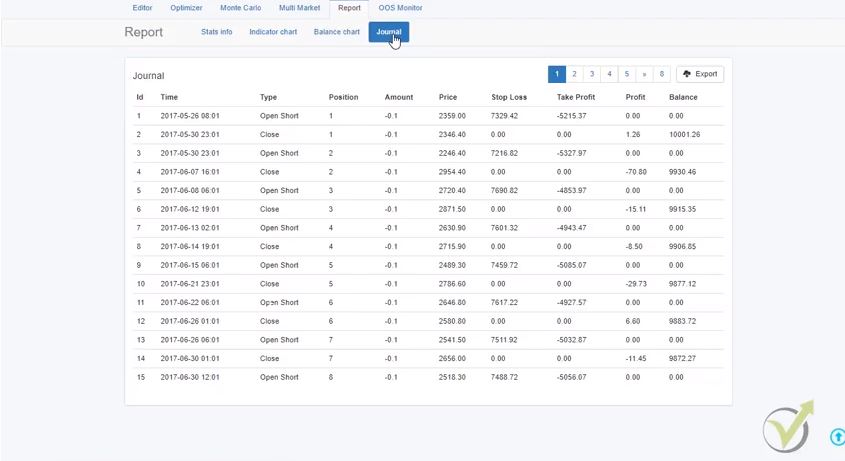Screen dimensions: 845x461
Task: Click the Price column header
Action: coord(448,97)
